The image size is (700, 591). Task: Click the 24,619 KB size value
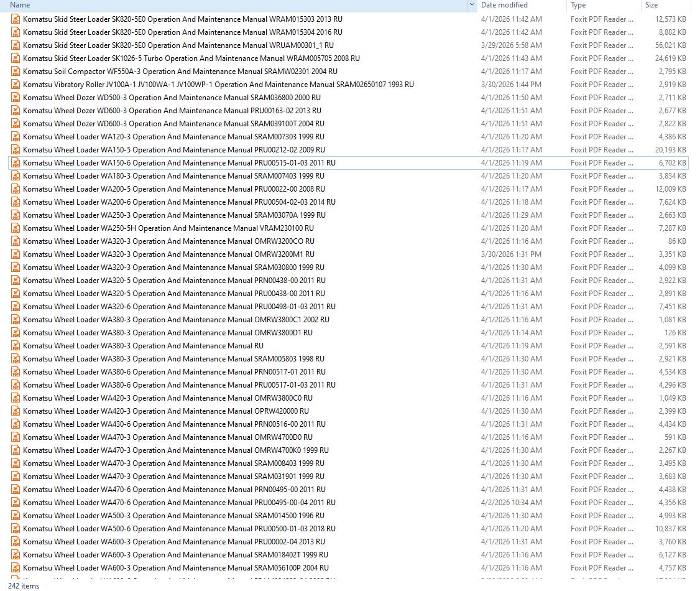coord(671,58)
